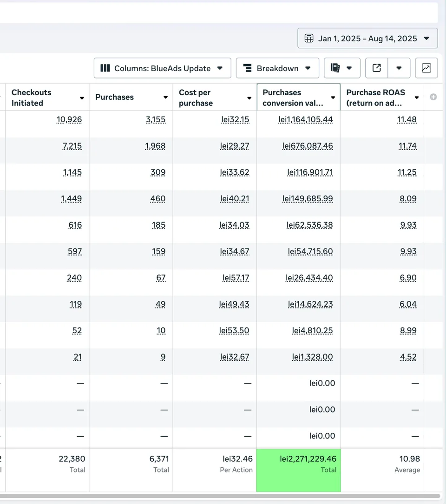This screenshot has height=504, width=446.
Task: Open Purchase ROAS column menu arrow
Action: pyautogui.click(x=417, y=98)
